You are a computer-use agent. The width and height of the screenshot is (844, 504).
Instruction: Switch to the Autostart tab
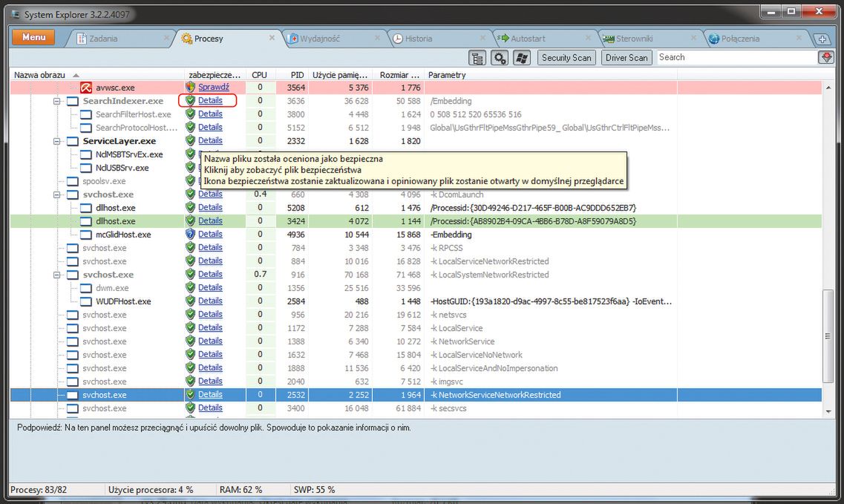click(528, 39)
